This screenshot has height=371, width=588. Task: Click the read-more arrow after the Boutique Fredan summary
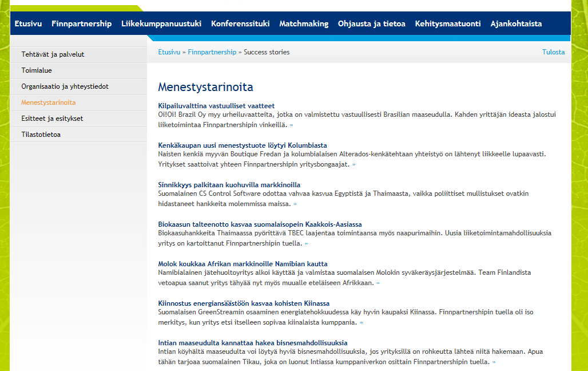(x=353, y=164)
